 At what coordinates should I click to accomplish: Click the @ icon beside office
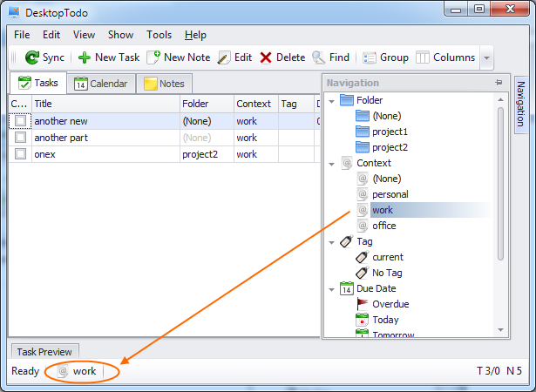363,226
